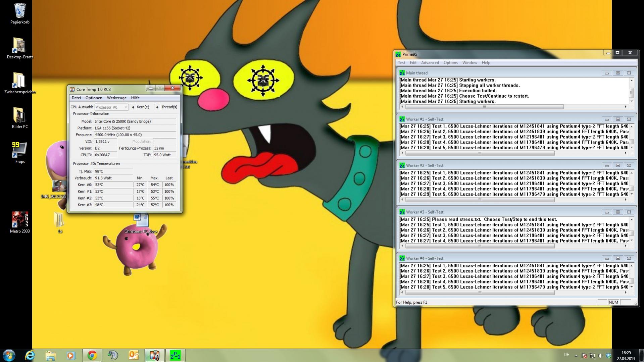Launch Windows Media Player from taskbar
Image resolution: width=644 pixels, height=362 pixels.
tap(71, 355)
